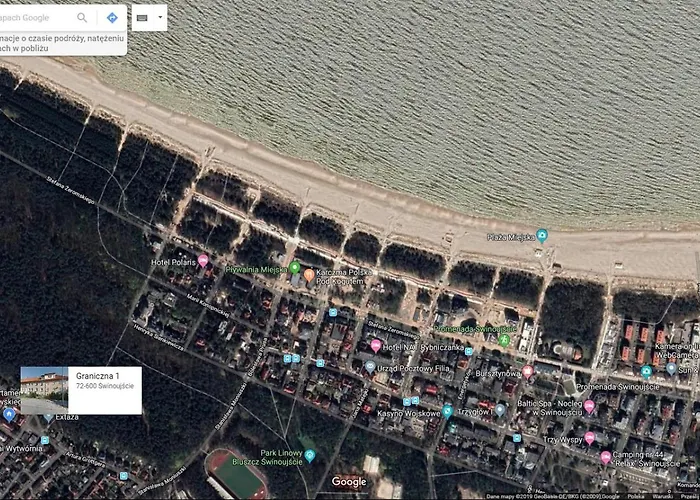Screen dimensions: 700x500
Task: Click the search magnifier icon
Action: 82,17
